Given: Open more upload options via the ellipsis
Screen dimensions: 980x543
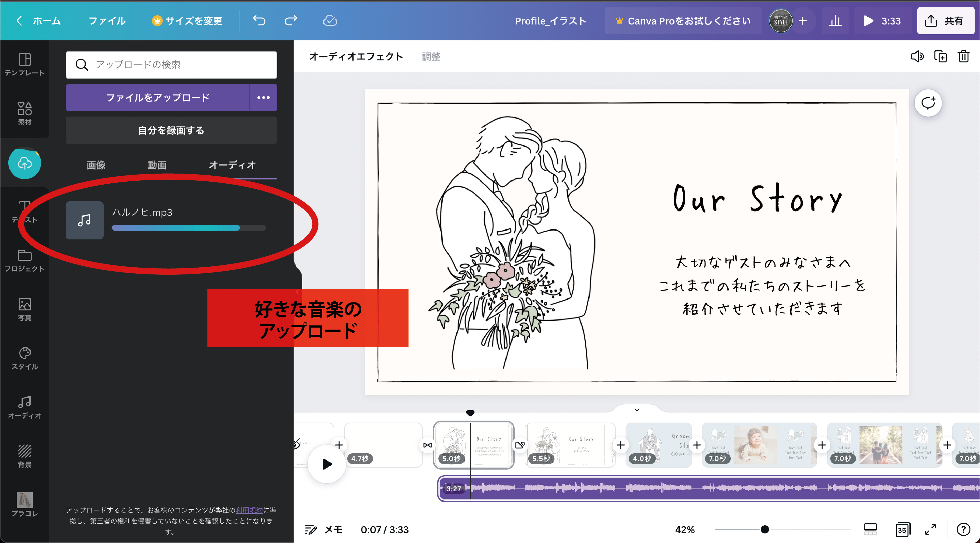Looking at the screenshot, I should coord(263,98).
